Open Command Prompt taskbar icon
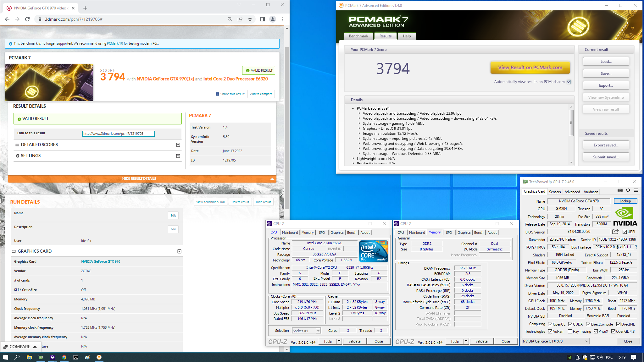 point(76,357)
